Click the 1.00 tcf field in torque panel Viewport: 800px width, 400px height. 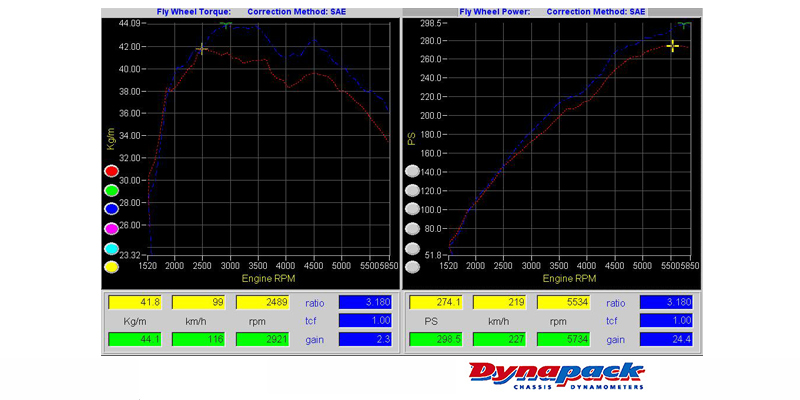coord(365,320)
